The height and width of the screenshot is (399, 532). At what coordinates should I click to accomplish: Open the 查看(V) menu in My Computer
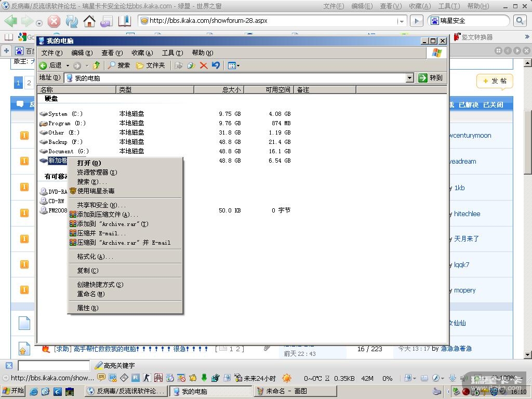pos(112,53)
